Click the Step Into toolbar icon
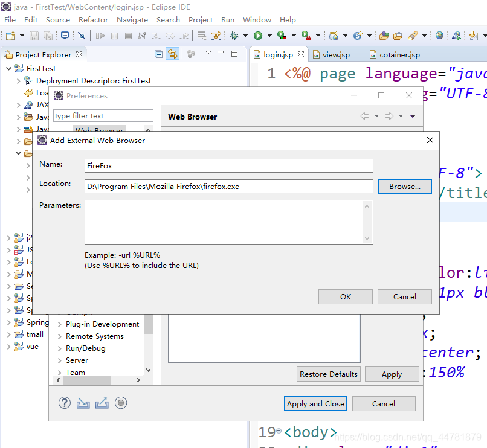 coord(156,36)
